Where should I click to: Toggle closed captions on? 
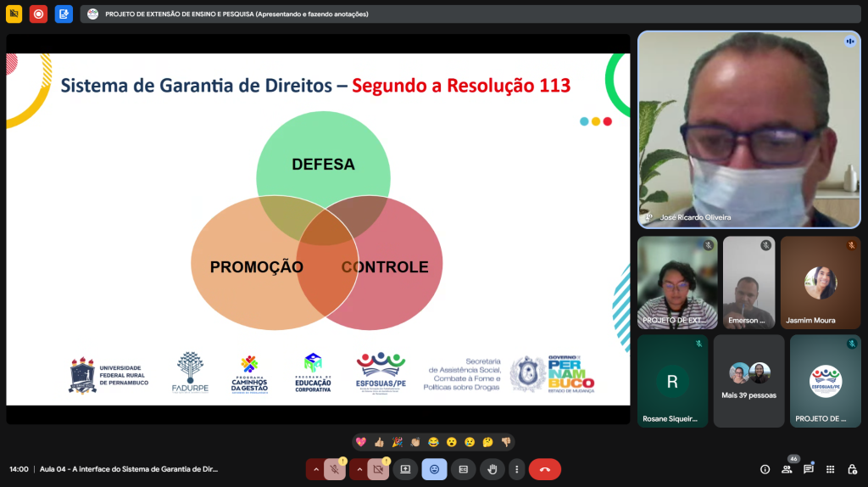pyautogui.click(x=463, y=469)
